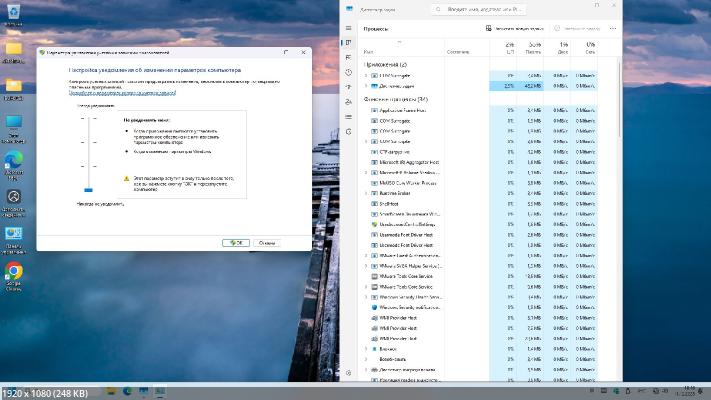Click the Task Manager search field
This screenshot has height=400, width=711.
(481, 8)
